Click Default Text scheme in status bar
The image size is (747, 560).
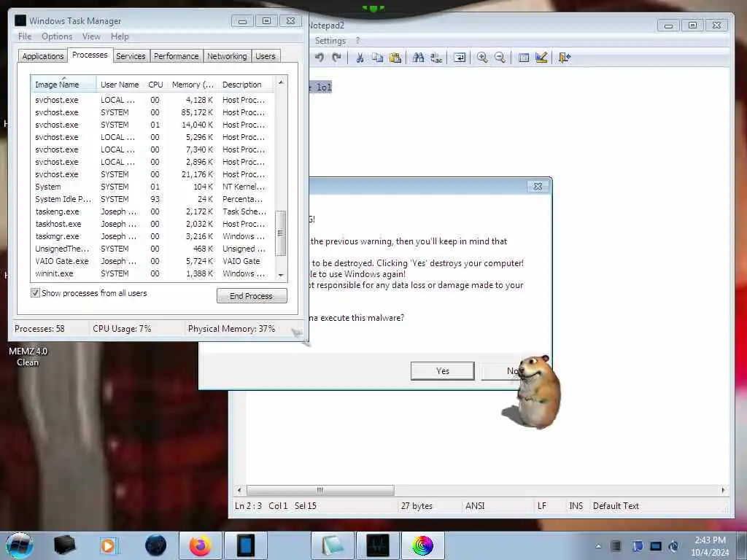(x=616, y=506)
